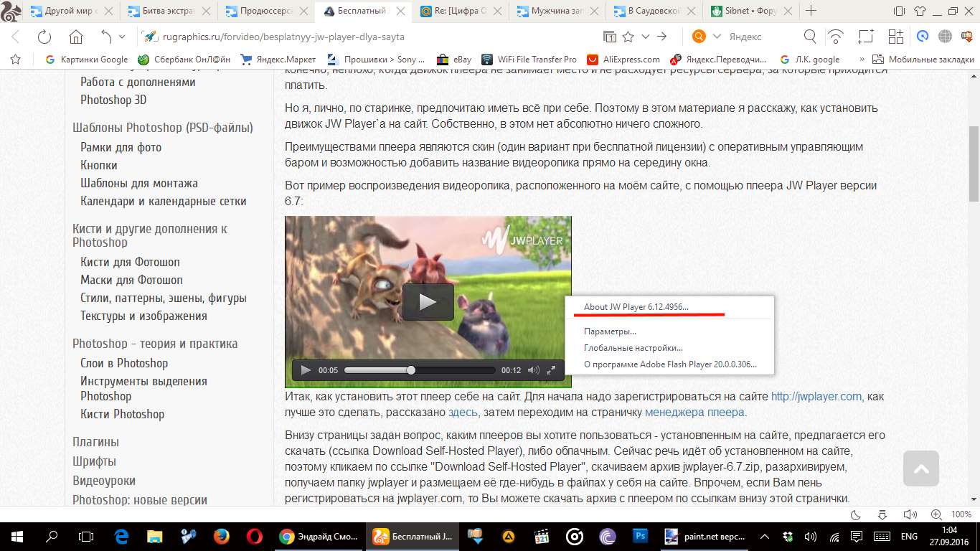Open the search engine dropdown arrow
The image size is (980, 551).
tap(715, 37)
